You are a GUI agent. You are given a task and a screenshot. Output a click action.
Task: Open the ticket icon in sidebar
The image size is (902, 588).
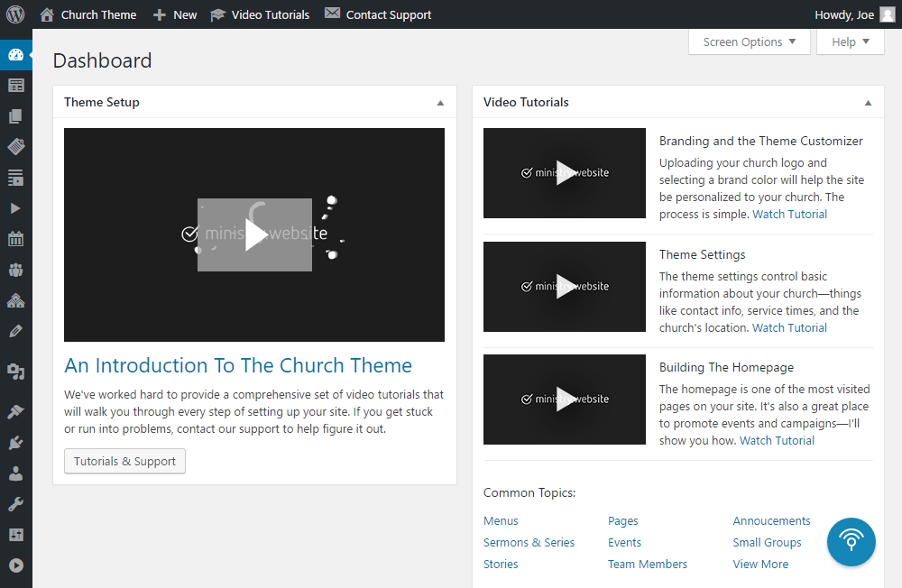pyautogui.click(x=15, y=147)
